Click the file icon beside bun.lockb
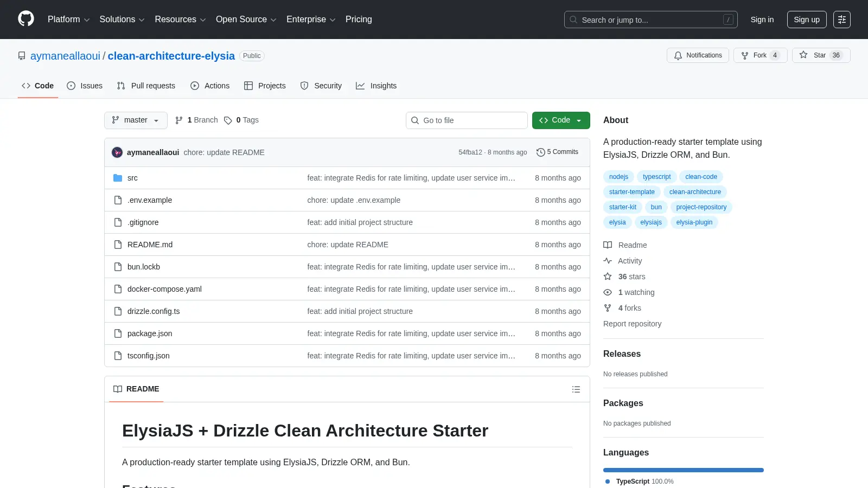Viewport: 868px width, 488px height. (118, 267)
